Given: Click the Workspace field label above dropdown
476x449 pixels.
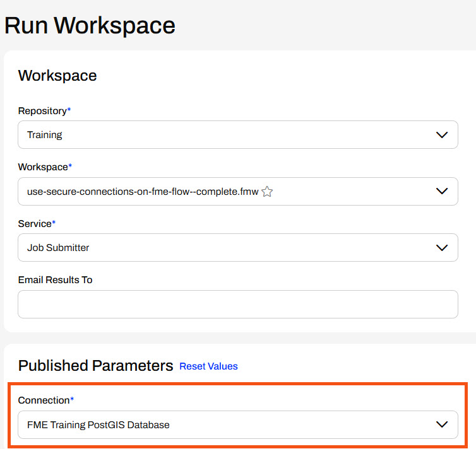Looking at the screenshot, I should click(43, 167).
